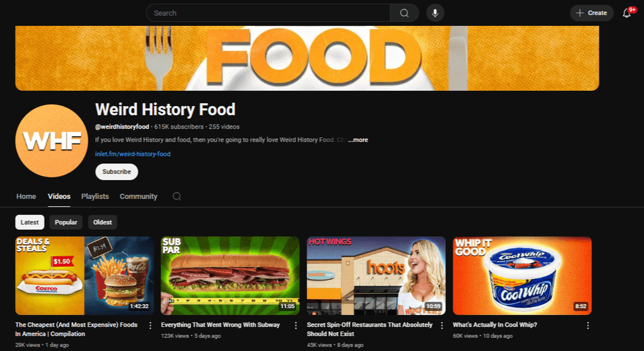Open options menu on the Costco compilation video
The width and height of the screenshot is (644, 351).
click(150, 325)
